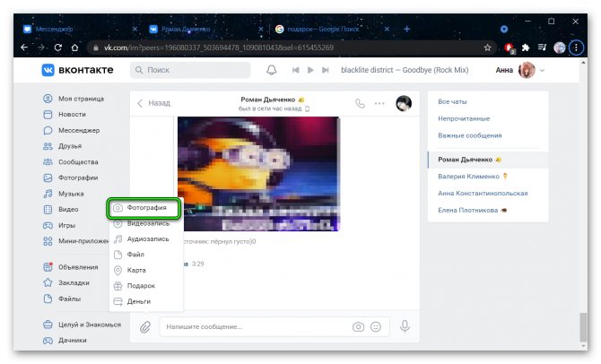Open browser extensions puzzle icon
This screenshot has width=601, height=364.
(526, 48)
